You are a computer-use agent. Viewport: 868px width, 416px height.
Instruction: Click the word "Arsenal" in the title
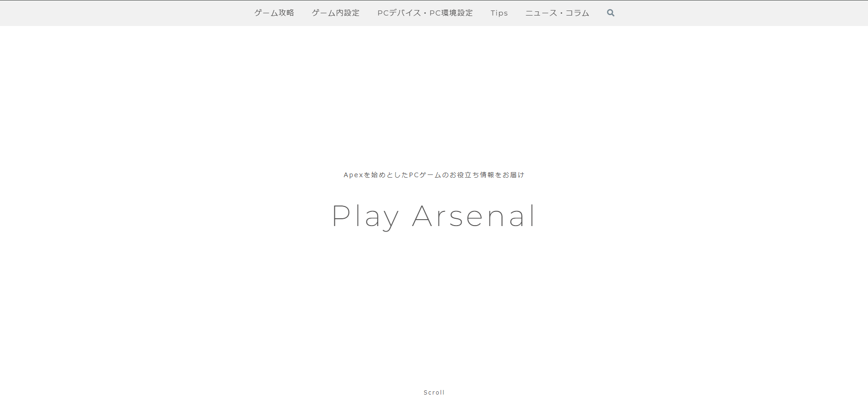pyautogui.click(x=473, y=216)
